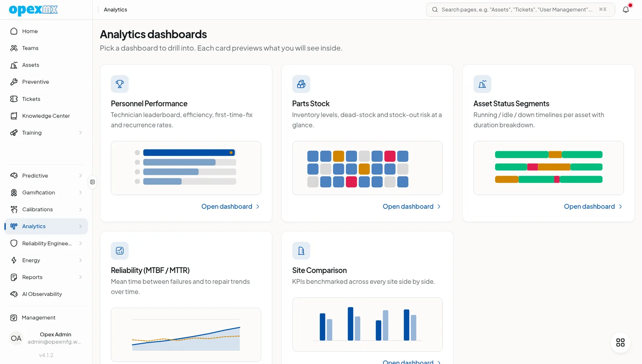The height and width of the screenshot is (364, 642).
Task: Click the Reliability MTBF chart icon
Action: click(120, 251)
